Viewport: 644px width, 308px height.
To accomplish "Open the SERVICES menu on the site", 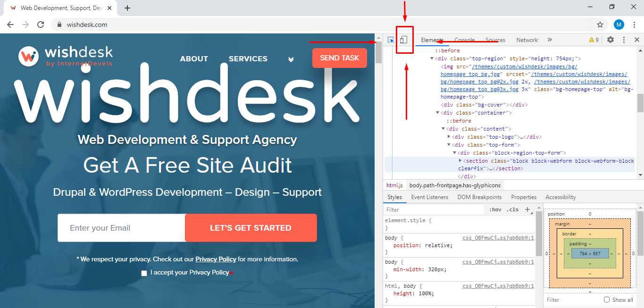I will tap(248, 59).
